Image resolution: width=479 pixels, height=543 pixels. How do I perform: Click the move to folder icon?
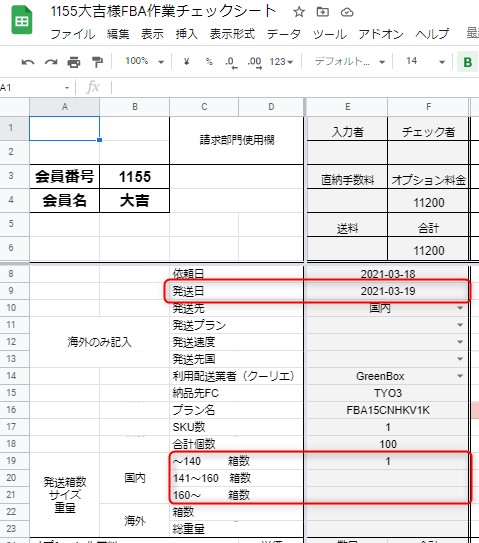click(322, 12)
